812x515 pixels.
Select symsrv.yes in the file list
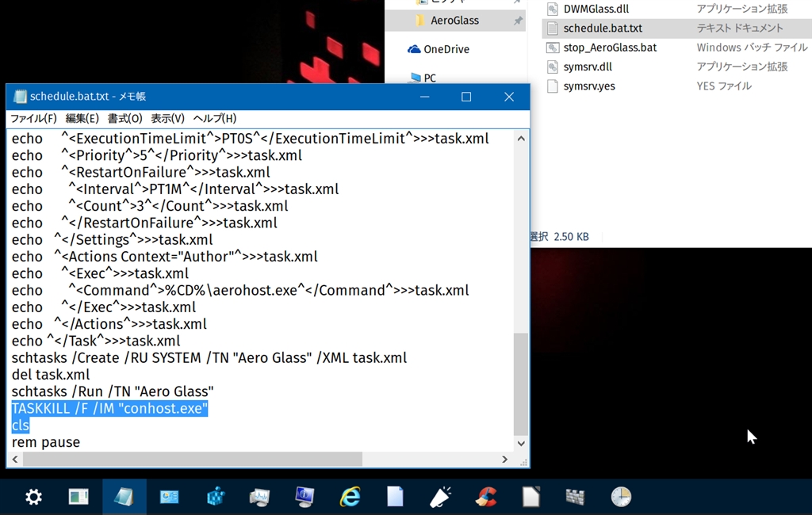tap(589, 86)
